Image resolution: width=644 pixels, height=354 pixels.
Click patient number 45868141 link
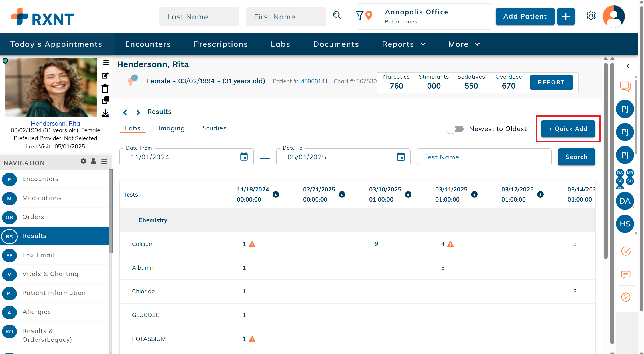tap(314, 81)
